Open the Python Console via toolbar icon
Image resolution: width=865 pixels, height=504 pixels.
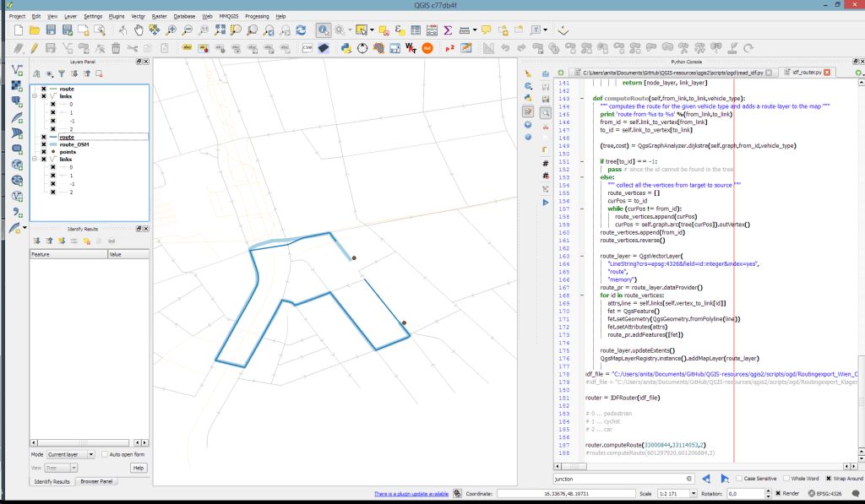345,48
